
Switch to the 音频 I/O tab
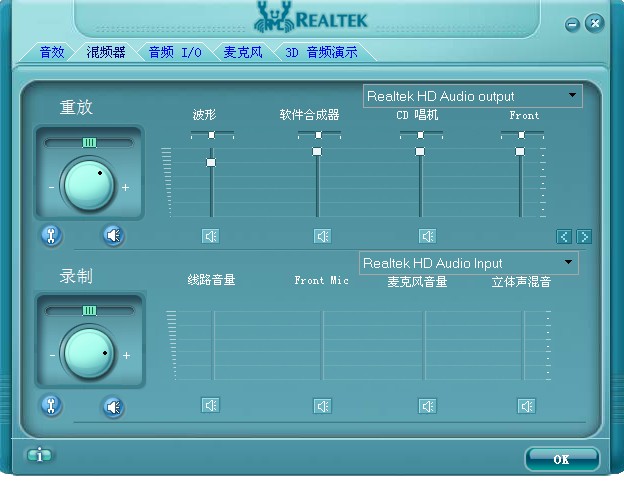[x=175, y=52]
